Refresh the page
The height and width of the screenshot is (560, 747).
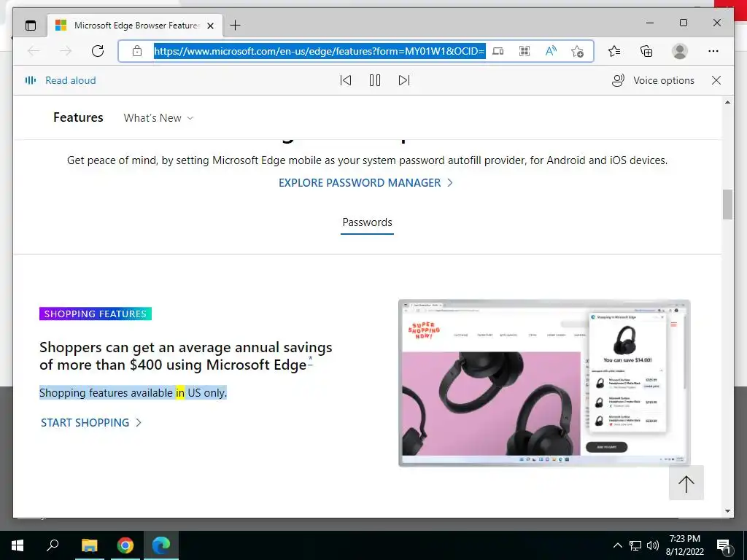pos(98,51)
